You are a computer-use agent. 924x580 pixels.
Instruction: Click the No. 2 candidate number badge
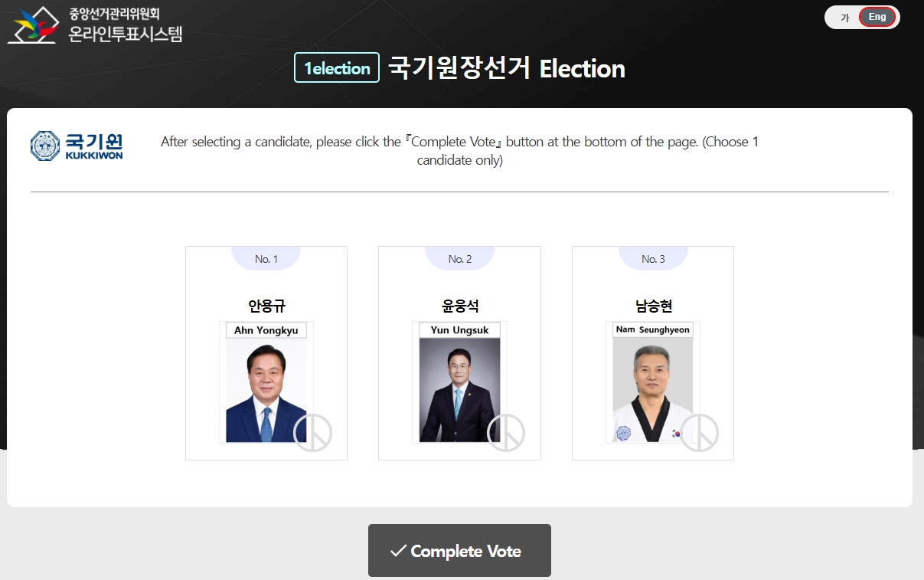460,259
